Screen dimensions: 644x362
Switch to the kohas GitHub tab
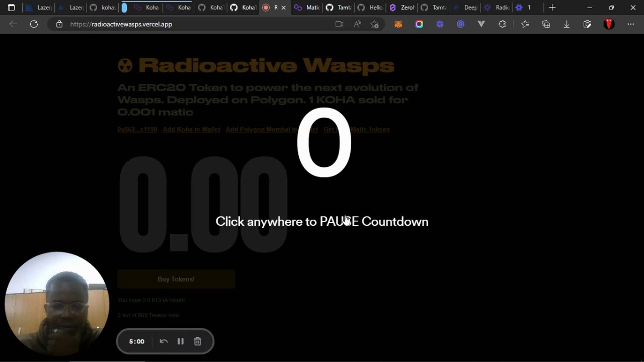click(103, 8)
